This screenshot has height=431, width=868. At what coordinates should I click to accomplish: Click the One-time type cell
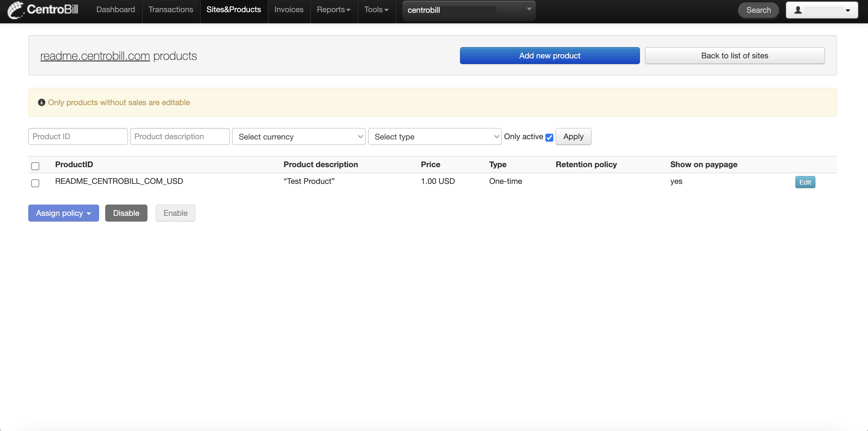click(505, 181)
